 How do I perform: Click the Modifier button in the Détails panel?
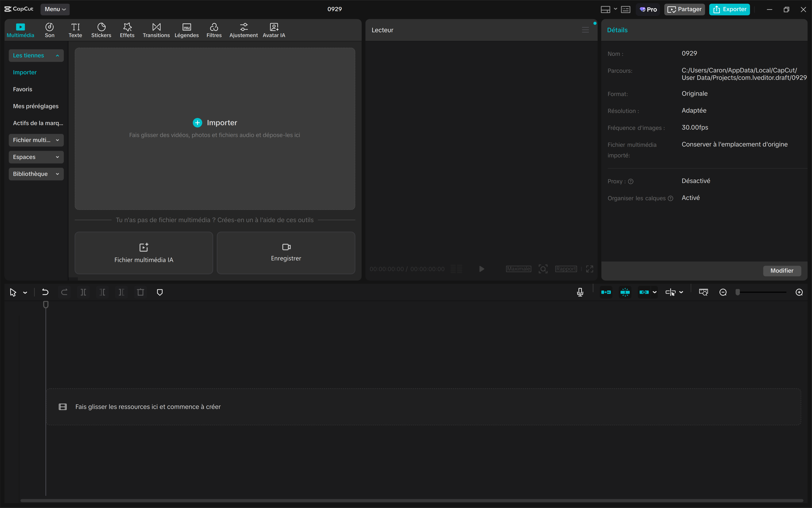coord(782,271)
